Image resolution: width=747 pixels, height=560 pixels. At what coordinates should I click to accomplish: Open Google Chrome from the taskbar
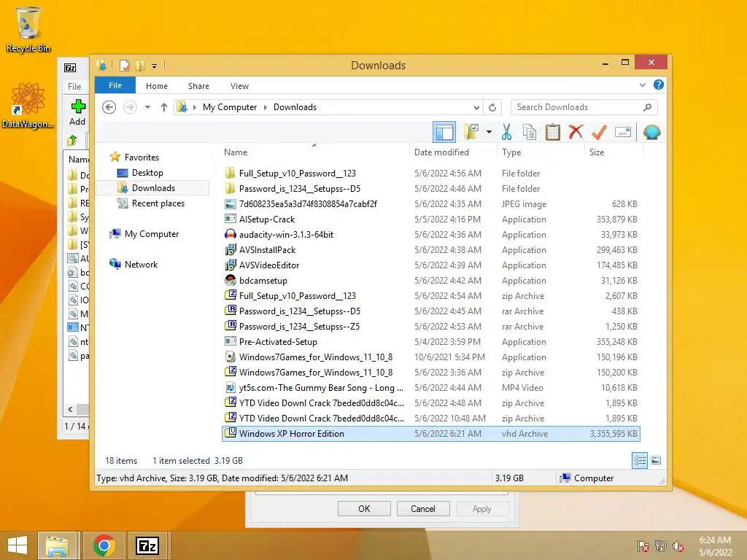(x=104, y=545)
